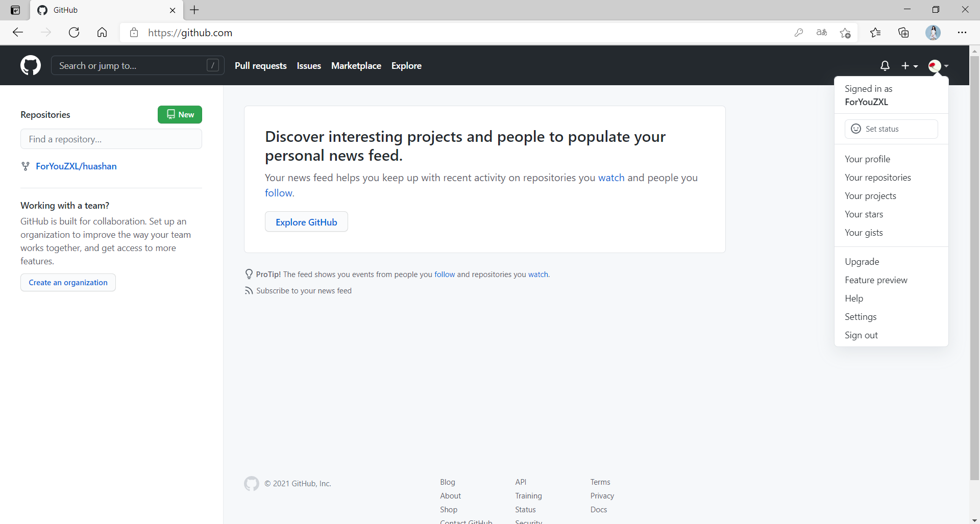
Task: Open Explore in top navigation
Action: click(406, 66)
